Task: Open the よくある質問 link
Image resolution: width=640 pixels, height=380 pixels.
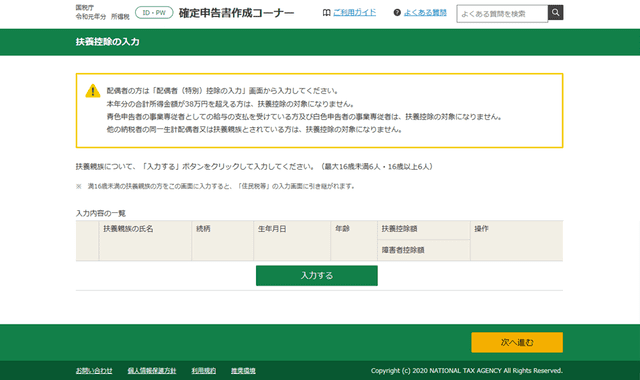Action: coord(425,13)
